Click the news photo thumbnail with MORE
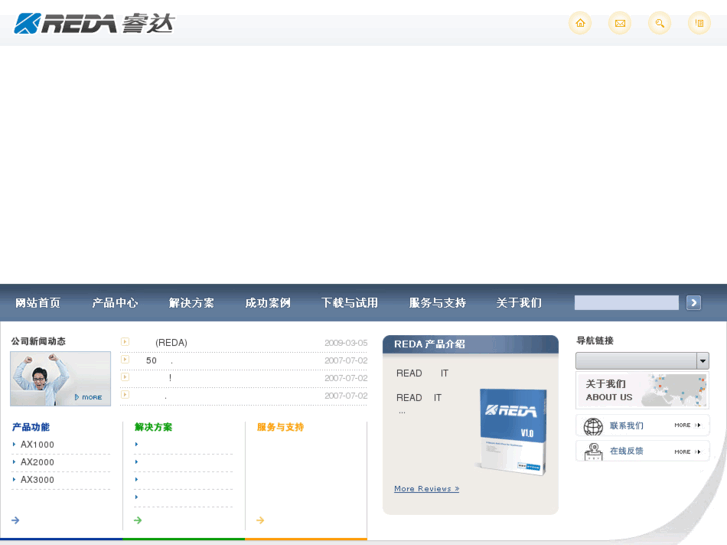This screenshot has width=727, height=545. (60, 378)
